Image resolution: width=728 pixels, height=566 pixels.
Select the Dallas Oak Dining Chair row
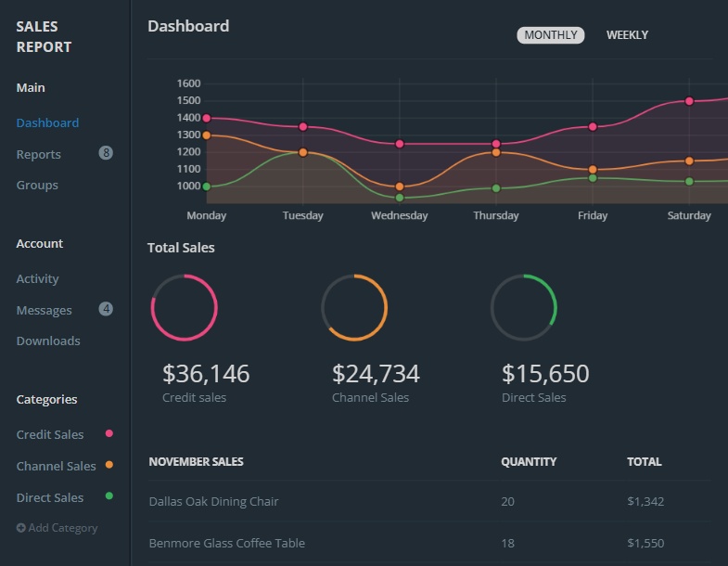213,501
